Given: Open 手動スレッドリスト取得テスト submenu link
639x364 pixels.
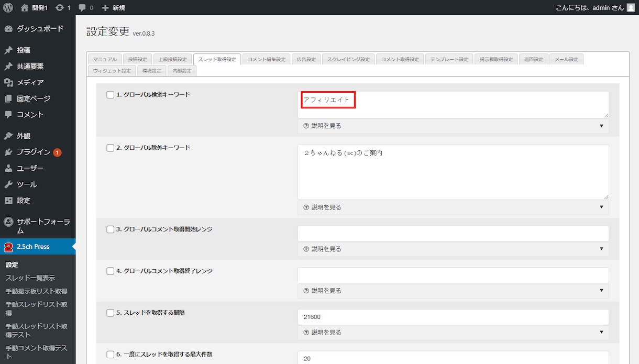Looking at the screenshot, I should [x=36, y=330].
